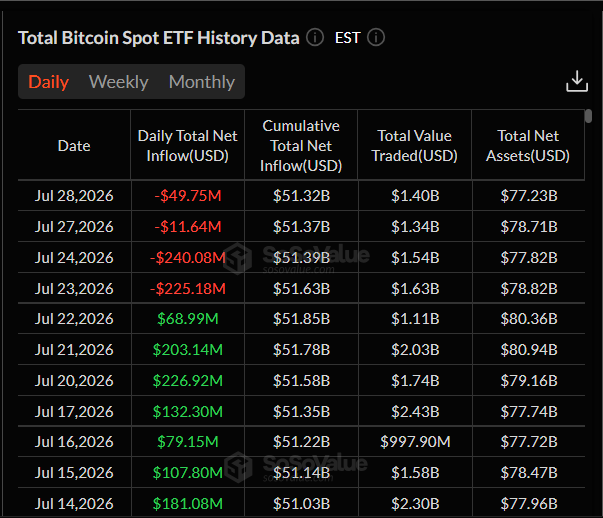Click traded value $1.54B

pos(415,258)
